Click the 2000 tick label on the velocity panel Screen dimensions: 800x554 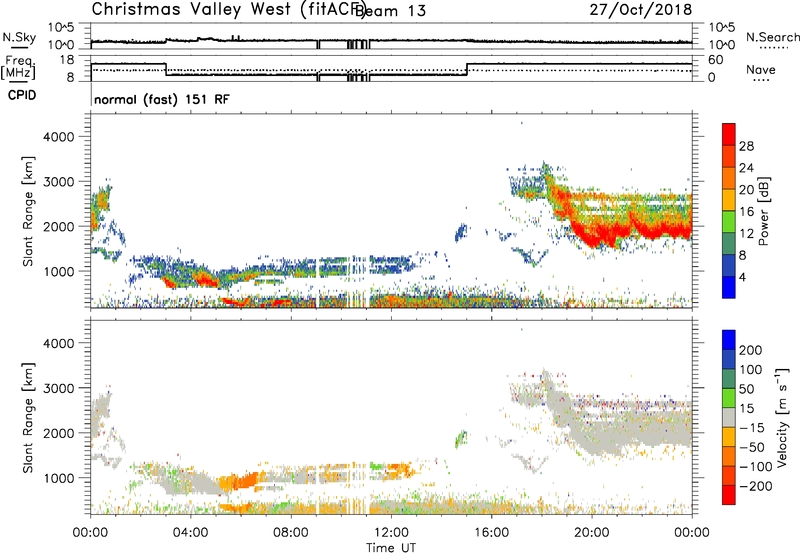(x=59, y=433)
